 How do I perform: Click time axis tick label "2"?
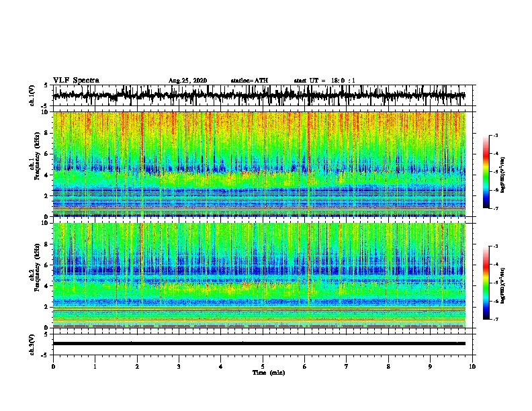click(x=137, y=367)
